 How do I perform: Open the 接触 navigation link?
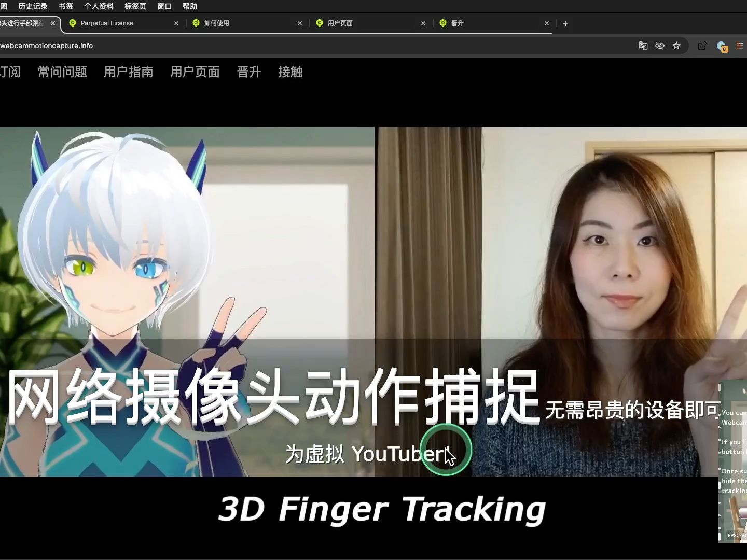(290, 72)
